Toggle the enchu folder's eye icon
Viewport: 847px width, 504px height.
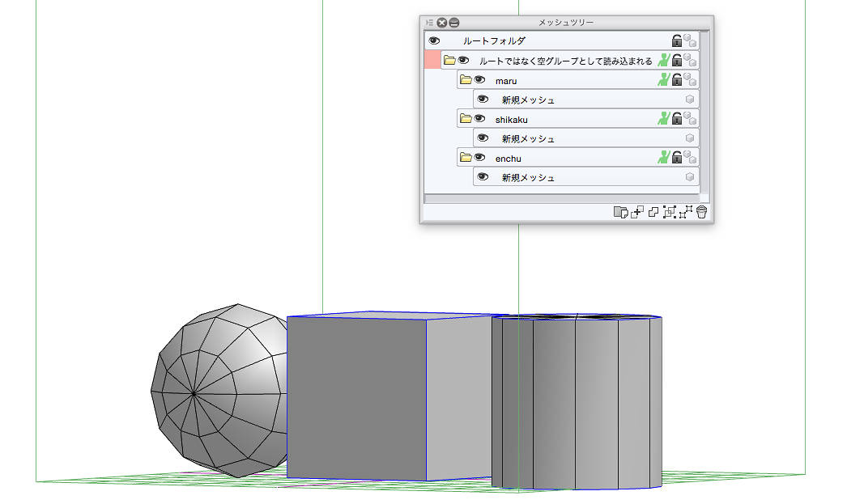tap(479, 158)
